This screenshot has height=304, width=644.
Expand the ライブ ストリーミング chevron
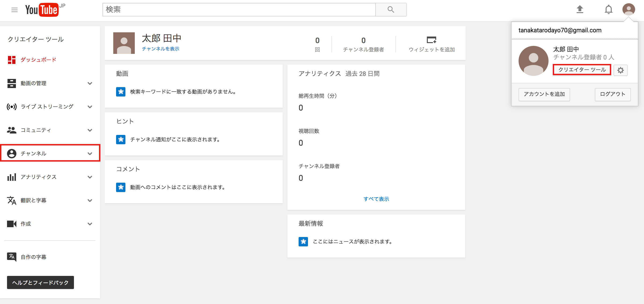click(x=90, y=107)
